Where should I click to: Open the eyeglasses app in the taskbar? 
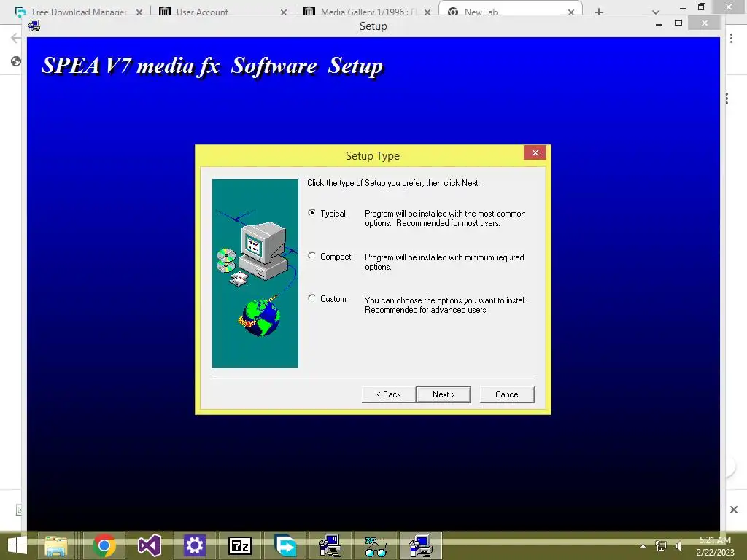(x=376, y=545)
